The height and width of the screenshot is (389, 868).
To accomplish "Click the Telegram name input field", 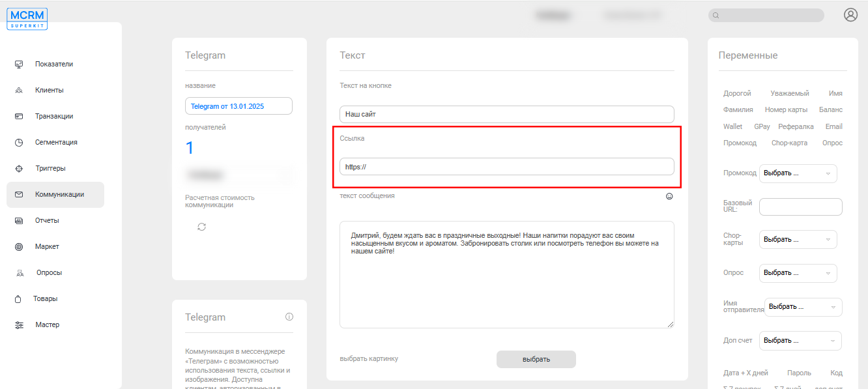I will click(239, 106).
